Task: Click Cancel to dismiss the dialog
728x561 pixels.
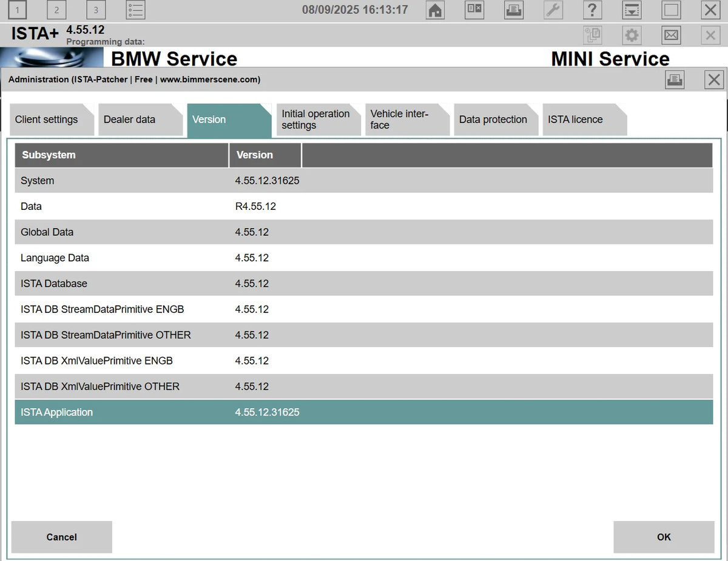Action: pyautogui.click(x=61, y=537)
